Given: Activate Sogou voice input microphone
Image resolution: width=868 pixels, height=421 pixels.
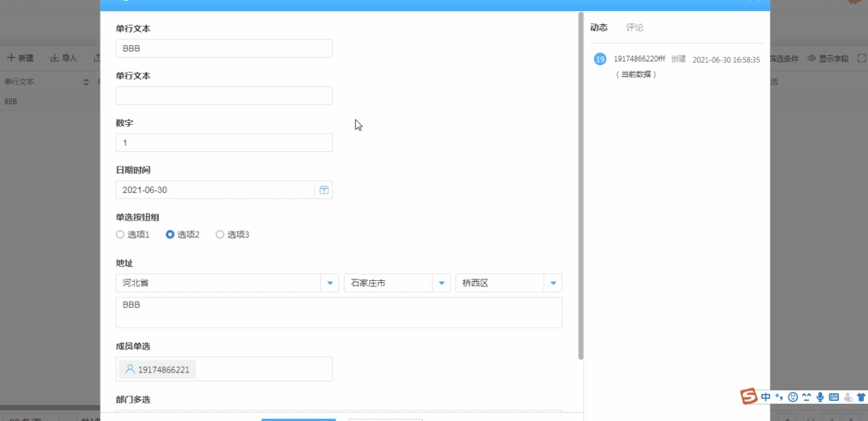Looking at the screenshot, I should pyautogui.click(x=820, y=397).
